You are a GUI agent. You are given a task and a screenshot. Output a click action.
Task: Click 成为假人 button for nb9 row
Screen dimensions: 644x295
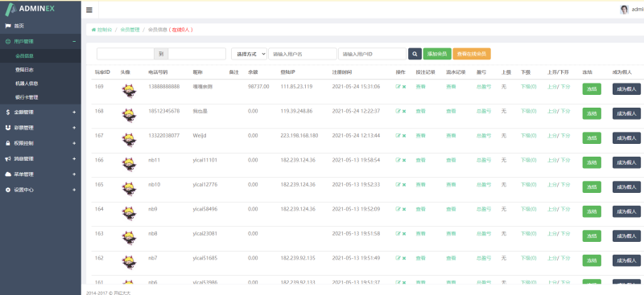[x=626, y=211]
